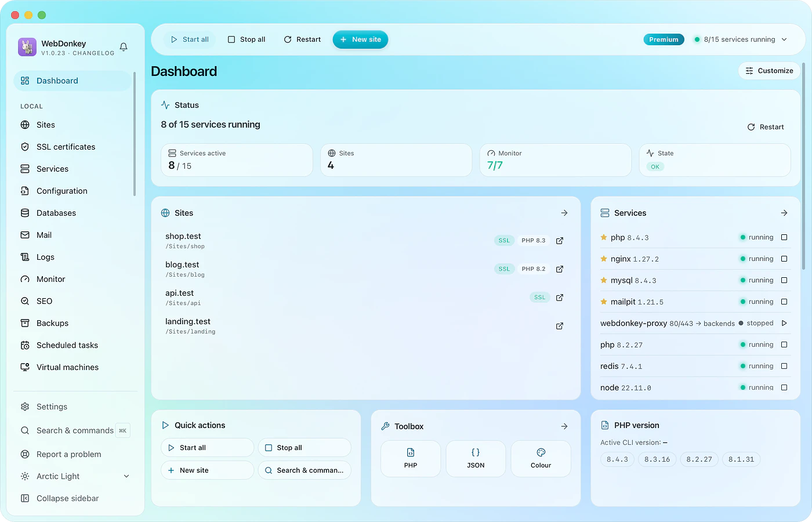
Task: Open the JSON toolbox tool
Action: click(x=476, y=459)
